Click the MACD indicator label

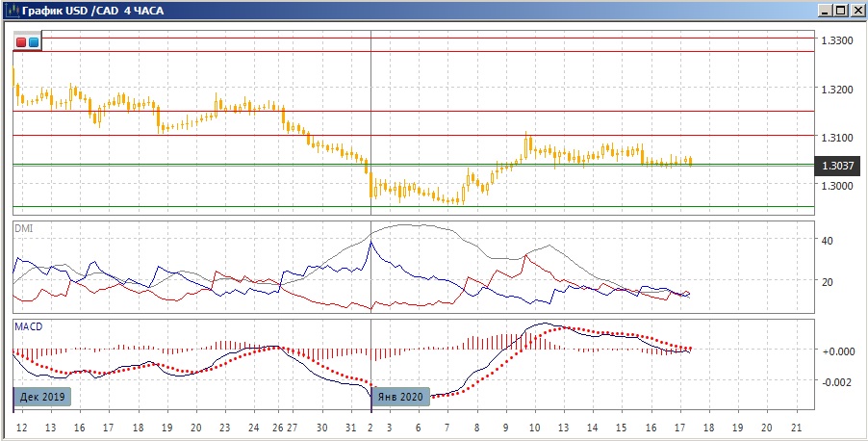click(29, 326)
